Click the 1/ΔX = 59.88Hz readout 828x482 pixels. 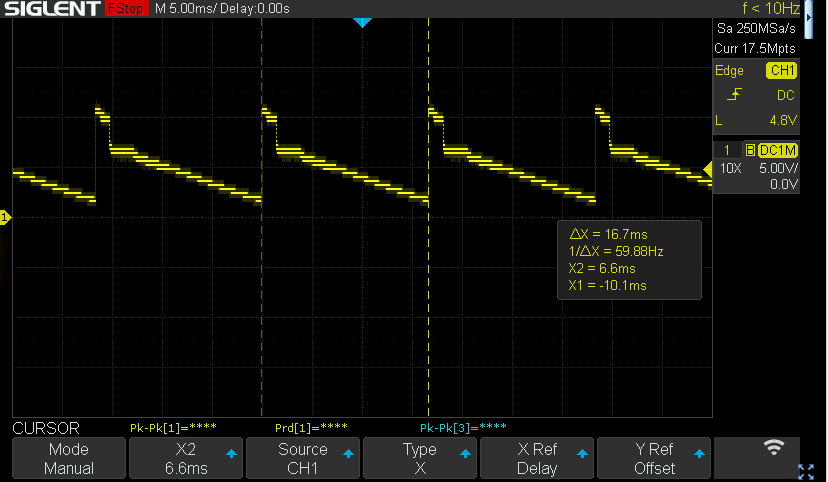(616, 251)
